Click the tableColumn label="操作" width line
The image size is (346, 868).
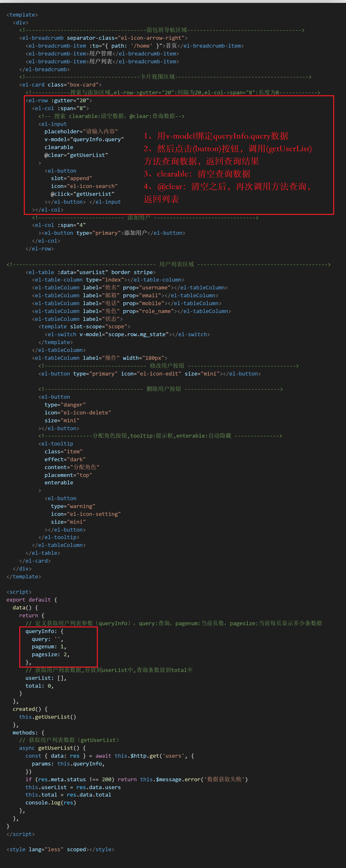click(100, 358)
